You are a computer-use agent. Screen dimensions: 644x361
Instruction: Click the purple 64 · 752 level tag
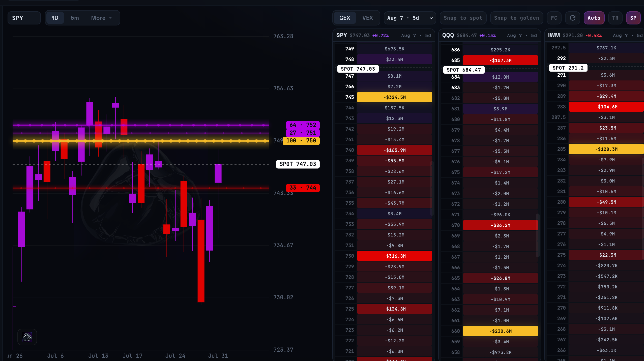coord(303,125)
